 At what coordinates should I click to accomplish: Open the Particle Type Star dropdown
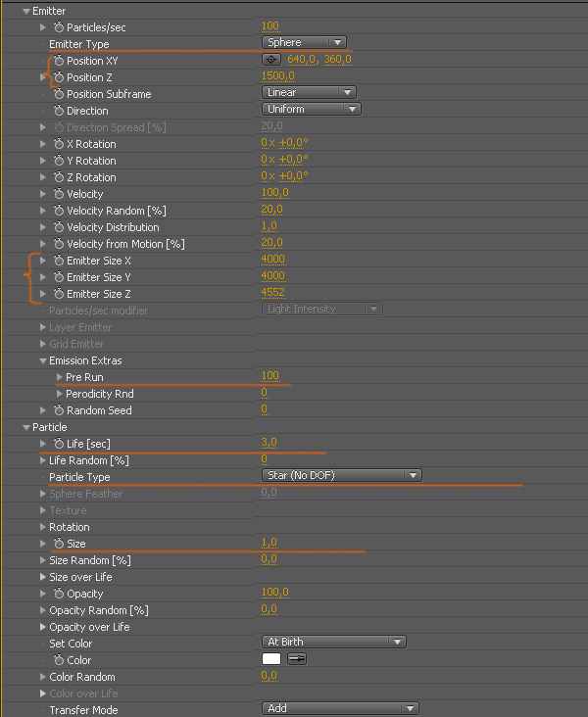coord(342,476)
